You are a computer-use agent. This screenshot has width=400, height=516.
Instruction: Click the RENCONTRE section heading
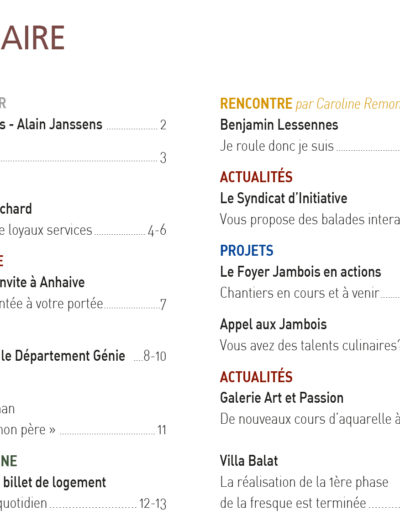click(x=256, y=104)
